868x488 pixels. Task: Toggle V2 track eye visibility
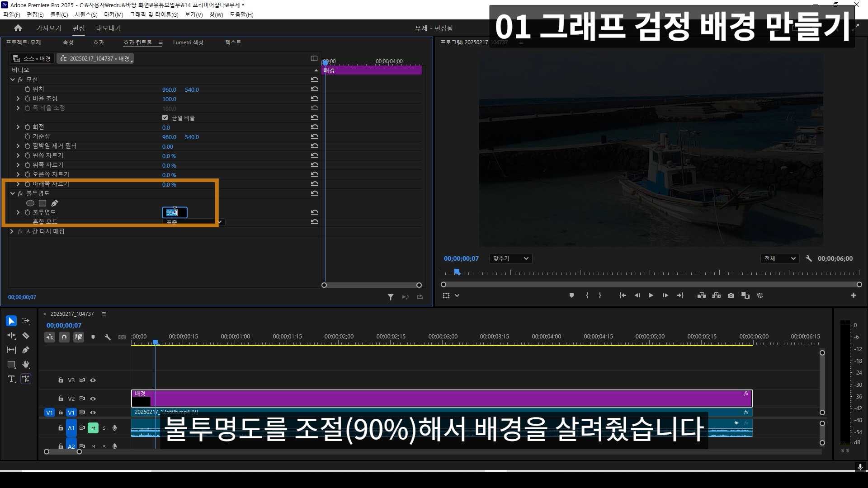click(93, 399)
